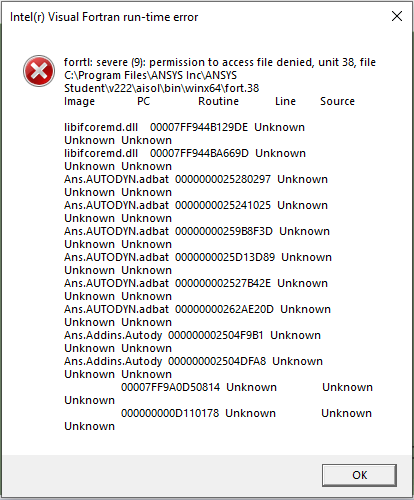Click the 'Line' column header text

(285, 101)
